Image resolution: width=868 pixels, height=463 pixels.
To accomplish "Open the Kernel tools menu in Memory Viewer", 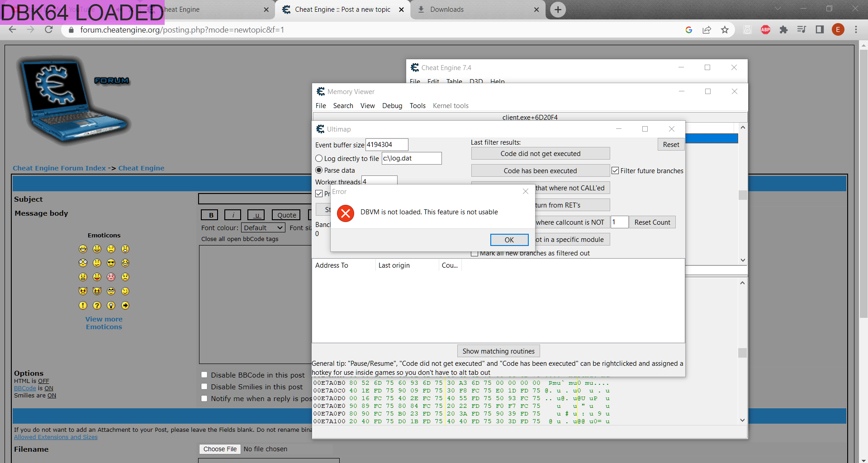I will (450, 105).
